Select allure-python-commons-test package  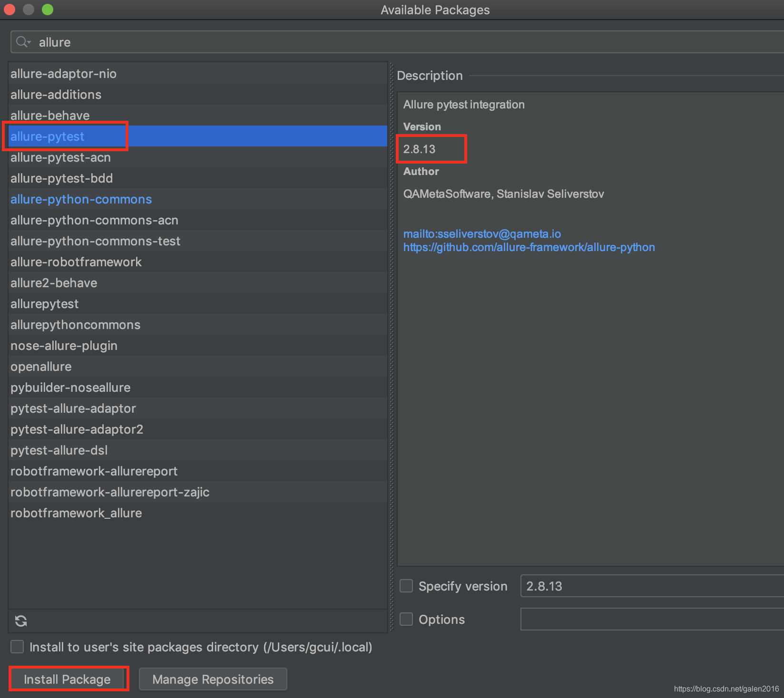(x=198, y=241)
